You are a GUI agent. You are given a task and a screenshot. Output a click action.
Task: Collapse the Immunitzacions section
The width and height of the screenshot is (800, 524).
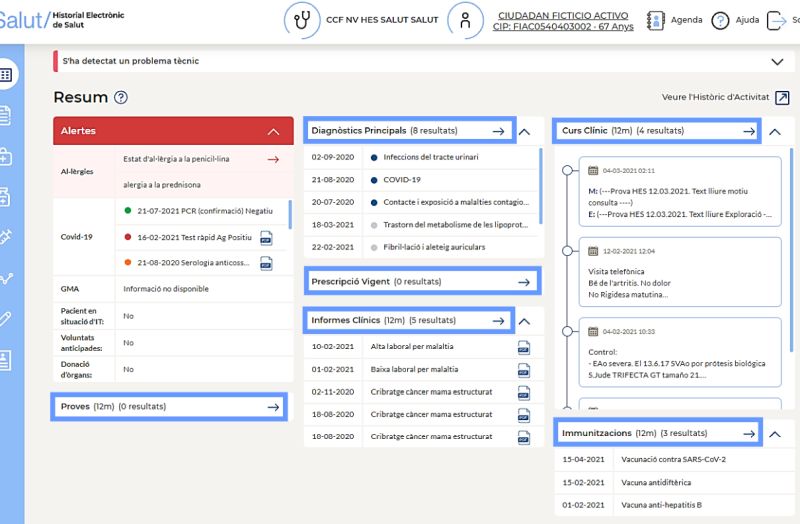click(775, 434)
